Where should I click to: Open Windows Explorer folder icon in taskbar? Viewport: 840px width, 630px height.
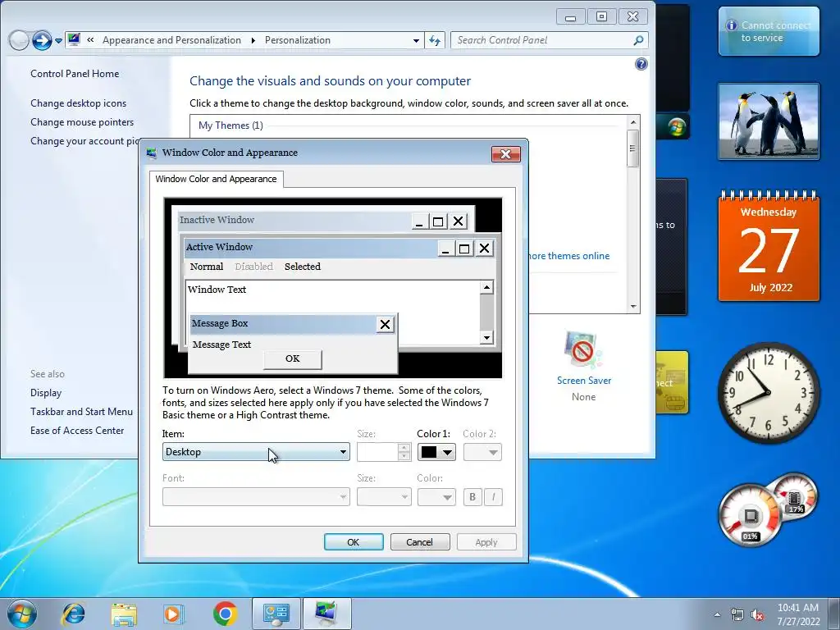click(x=124, y=614)
